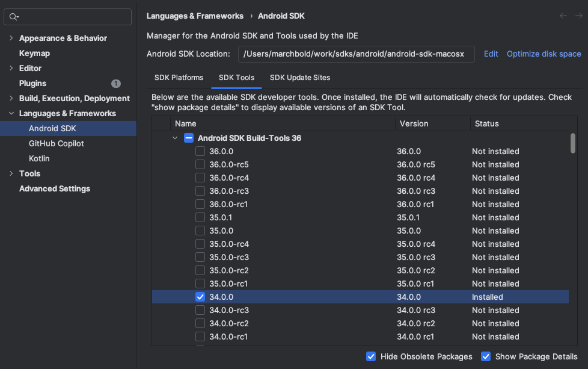Expand the Appearance & Behavior section
588x369 pixels.
(x=11, y=38)
